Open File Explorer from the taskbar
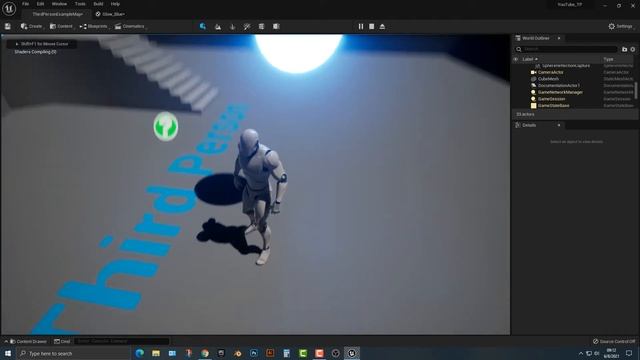The width and height of the screenshot is (640, 360). [x=156, y=353]
